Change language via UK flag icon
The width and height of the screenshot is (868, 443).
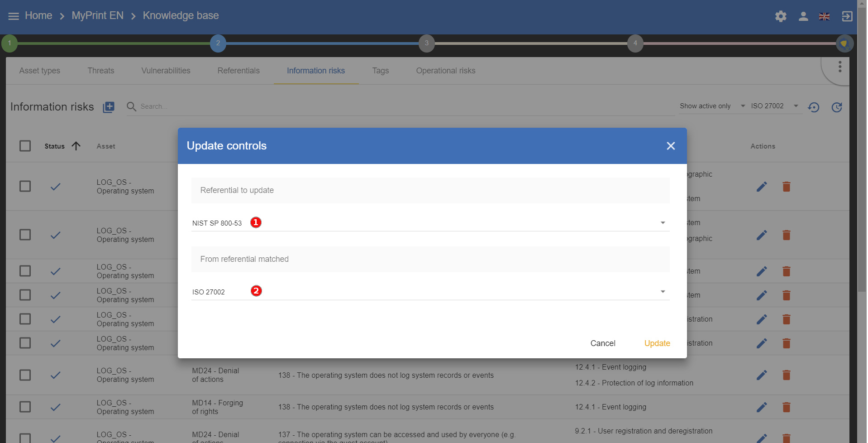tap(824, 17)
